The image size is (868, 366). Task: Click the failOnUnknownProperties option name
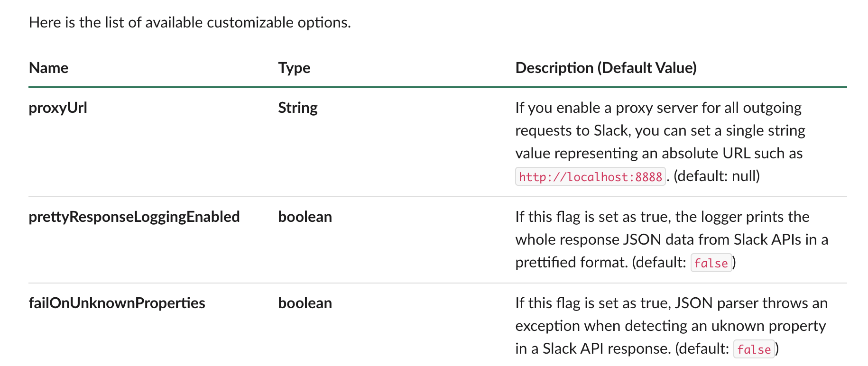click(x=117, y=303)
